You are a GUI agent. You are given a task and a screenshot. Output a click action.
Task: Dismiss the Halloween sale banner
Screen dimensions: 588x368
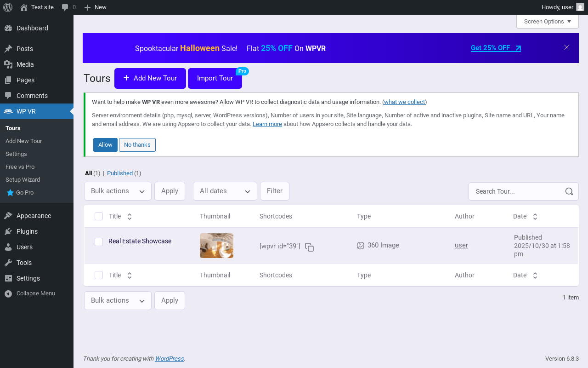pyautogui.click(x=567, y=48)
